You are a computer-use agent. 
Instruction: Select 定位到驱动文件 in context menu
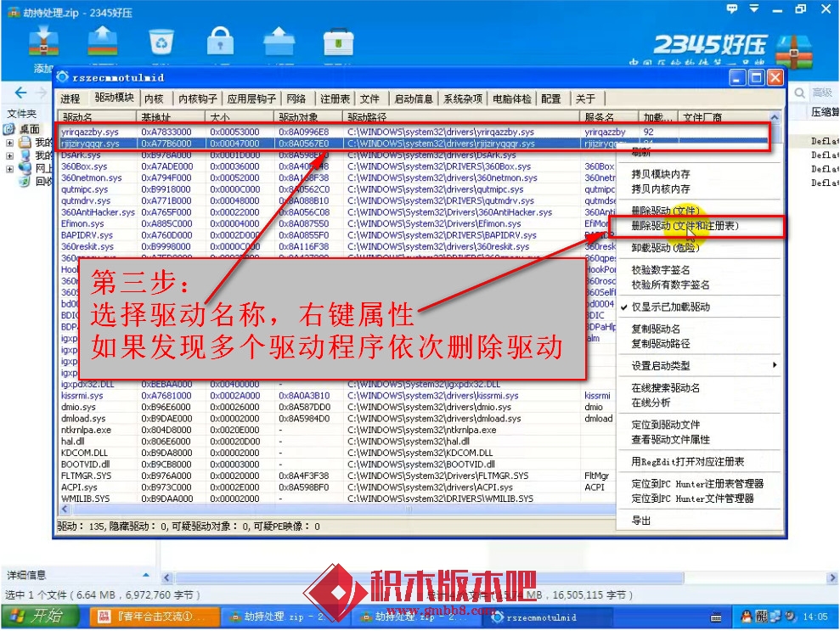click(x=666, y=425)
